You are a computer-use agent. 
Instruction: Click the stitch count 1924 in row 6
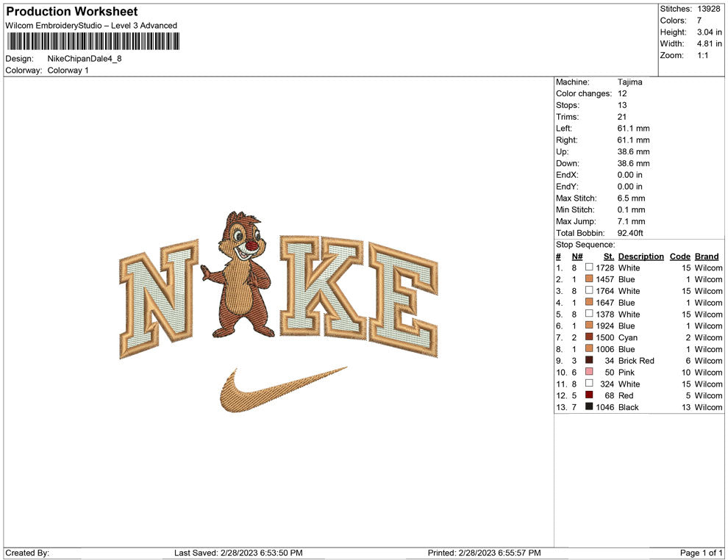(605, 326)
